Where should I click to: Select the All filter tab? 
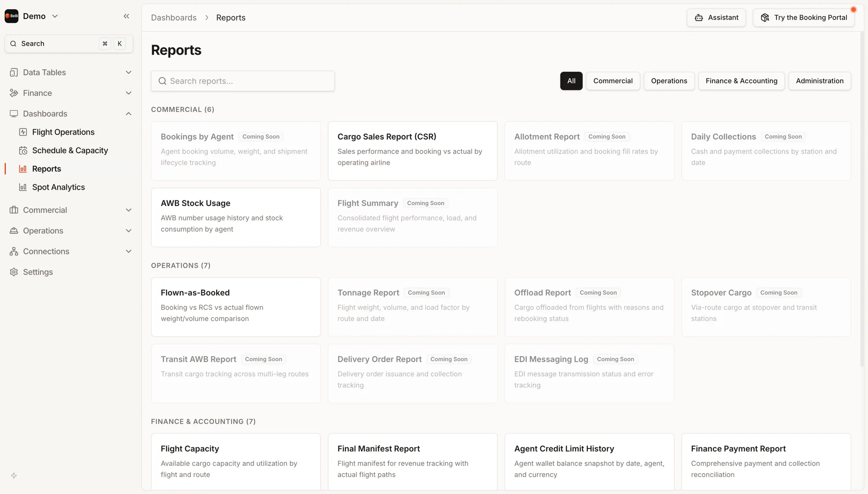(571, 81)
